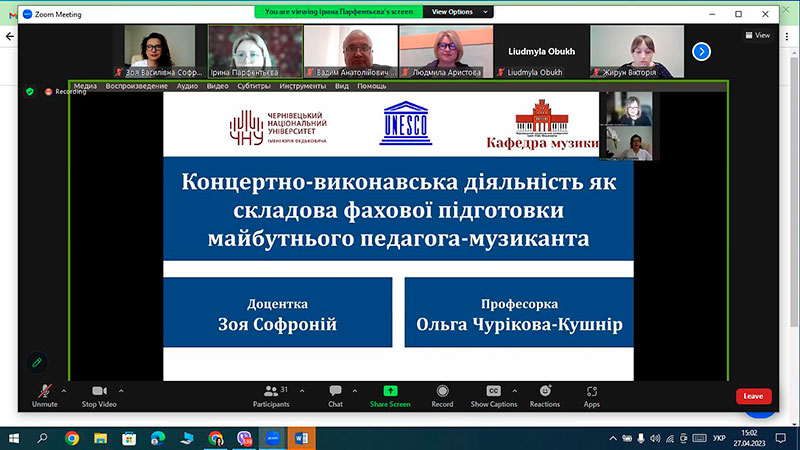800x450 pixels.
Task: Unmute the microphone in Zoom
Action: (44, 396)
